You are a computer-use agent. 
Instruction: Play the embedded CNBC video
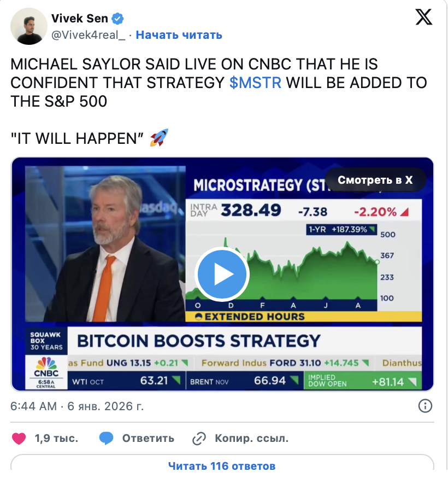tap(222, 275)
